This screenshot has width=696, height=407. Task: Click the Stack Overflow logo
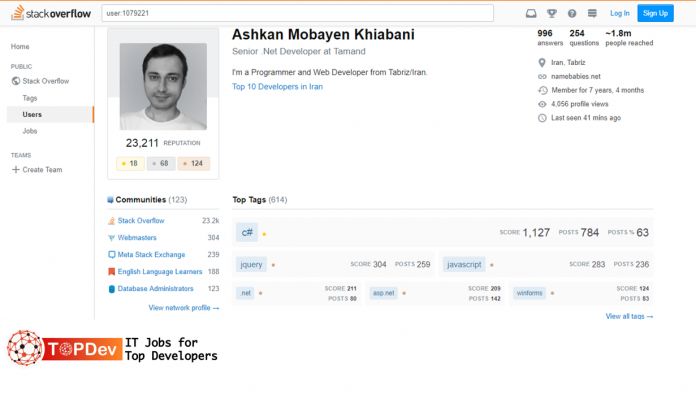[50, 13]
